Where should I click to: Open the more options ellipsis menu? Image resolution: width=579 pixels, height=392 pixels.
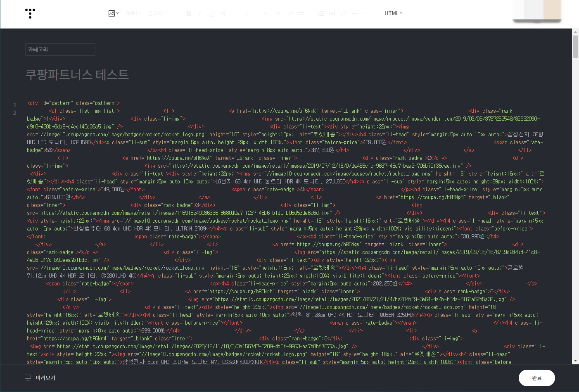pyautogui.click(x=367, y=13)
